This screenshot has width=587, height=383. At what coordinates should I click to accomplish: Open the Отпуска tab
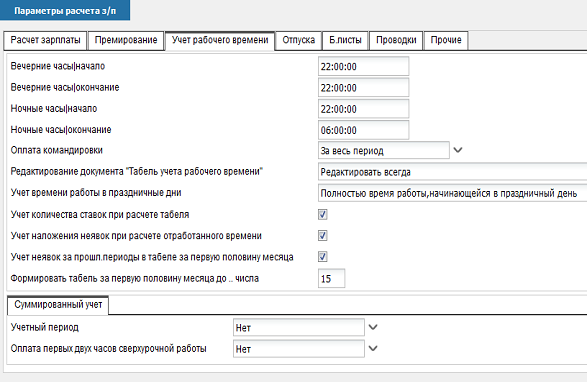pos(298,40)
